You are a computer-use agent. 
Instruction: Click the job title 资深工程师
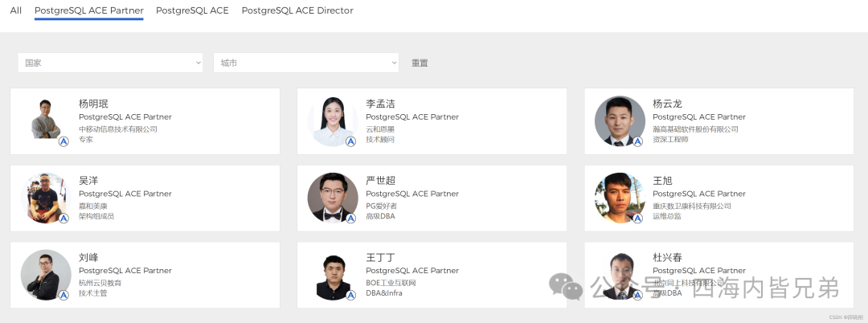(x=670, y=139)
